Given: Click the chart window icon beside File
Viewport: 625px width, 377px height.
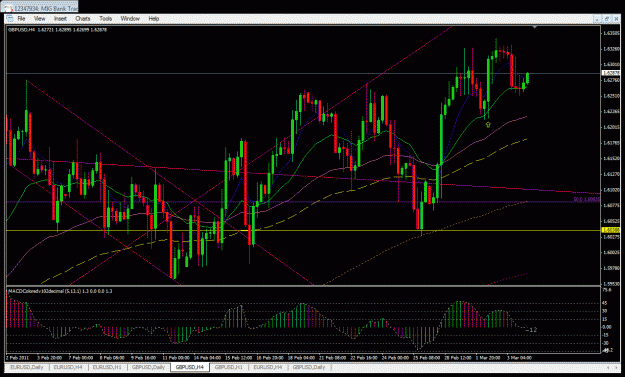Looking at the screenshot, I should click(10, 19).
